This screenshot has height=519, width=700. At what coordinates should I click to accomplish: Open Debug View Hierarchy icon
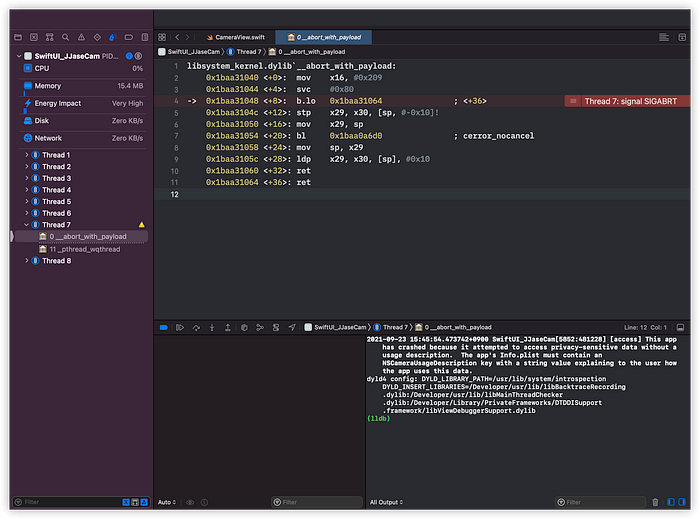click(244, 328)
